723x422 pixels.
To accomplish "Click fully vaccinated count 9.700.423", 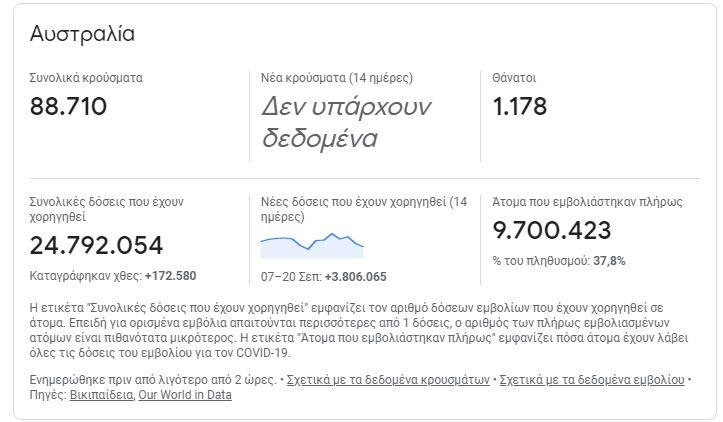I will (551, 230).
